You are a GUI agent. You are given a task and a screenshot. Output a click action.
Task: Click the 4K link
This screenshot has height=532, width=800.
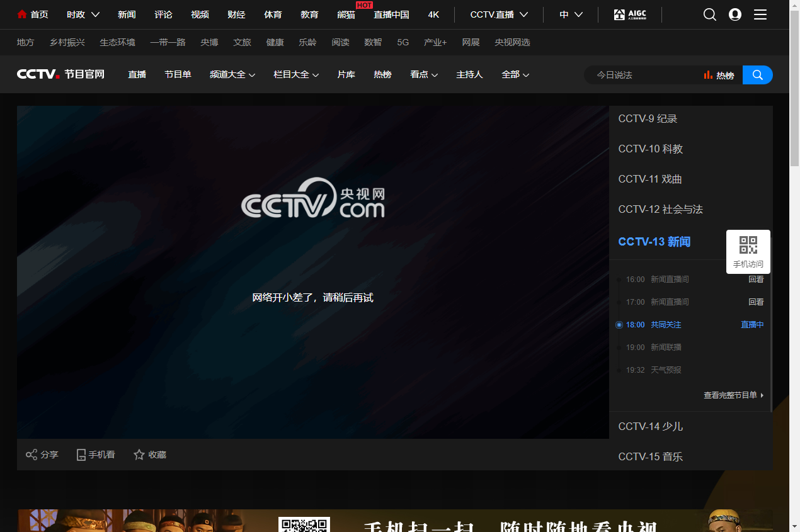click(433, 14)
